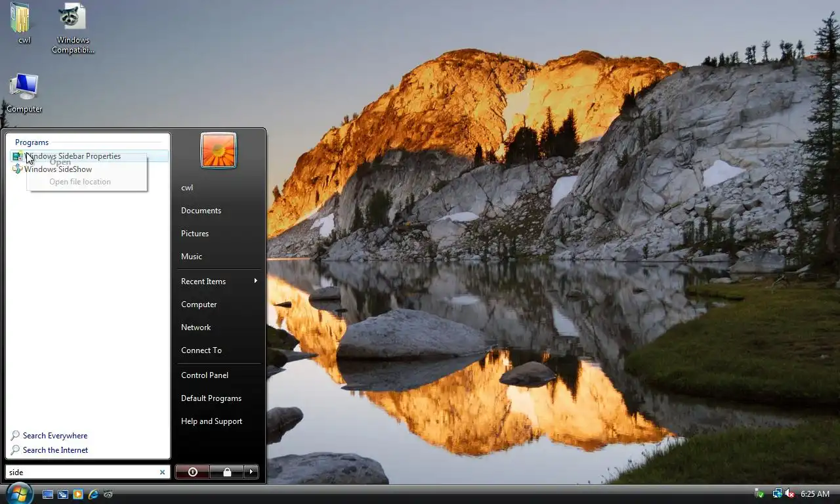The width and height of the screenshot is (840, 504).
Task: Open Computer from the Start menu
Action: coord(199,304)
